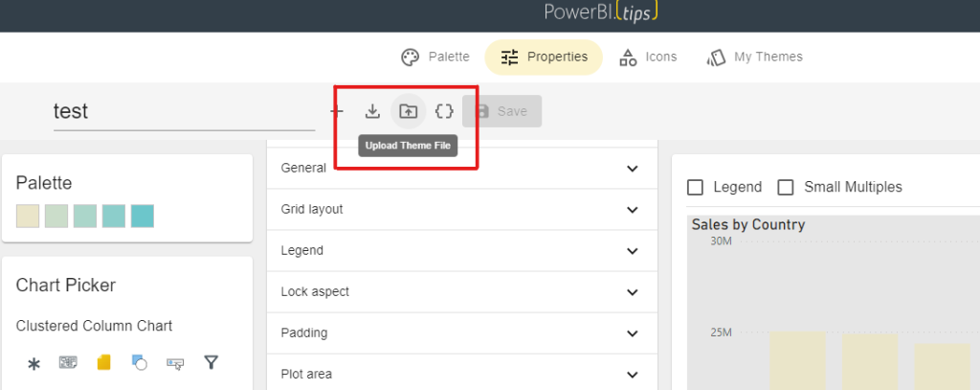Expand the Padding properties section
Viewport: 980px width, 390px height.
click(460, 333)
